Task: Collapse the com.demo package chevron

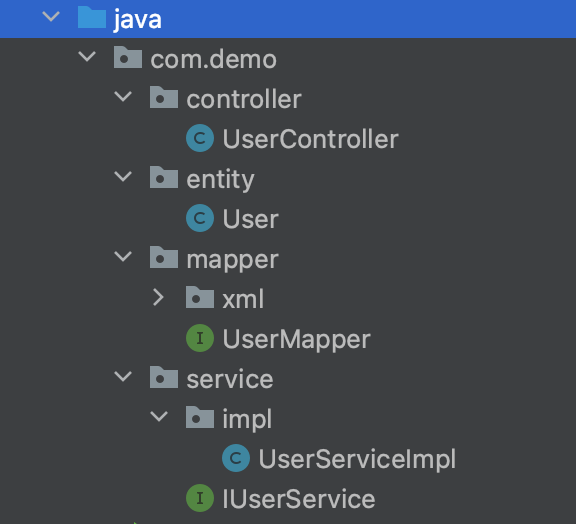Action: tap(87, 57)
